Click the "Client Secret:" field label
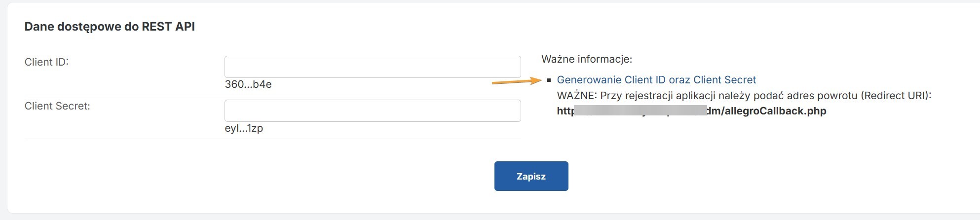 57,106
